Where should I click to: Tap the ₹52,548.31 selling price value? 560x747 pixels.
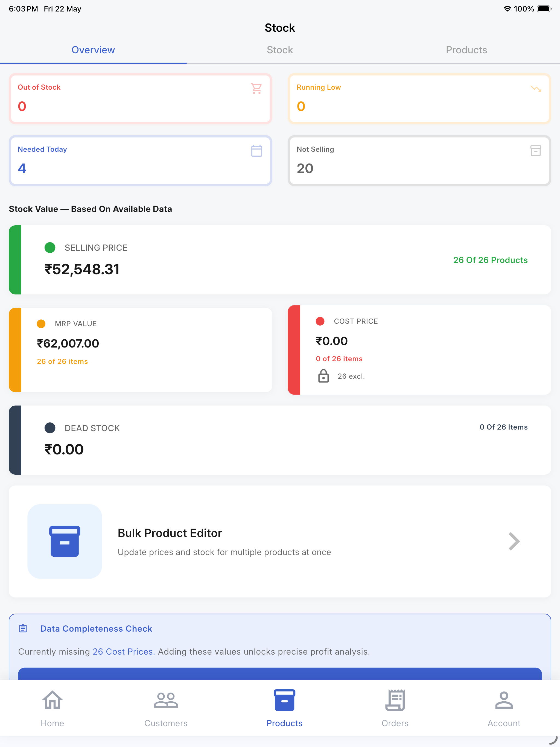click(x=82, y=269)
